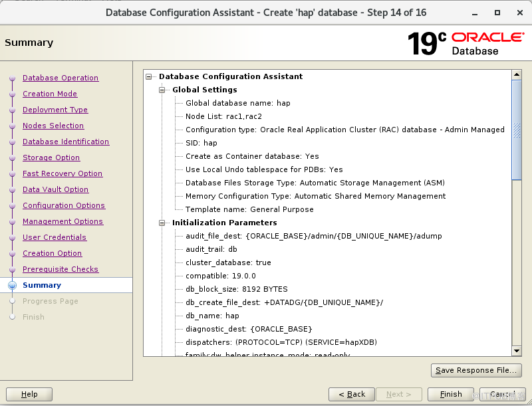Select the Node List: rac1,rac2 row
The image size is (532, 406).
tap(223, 116)
